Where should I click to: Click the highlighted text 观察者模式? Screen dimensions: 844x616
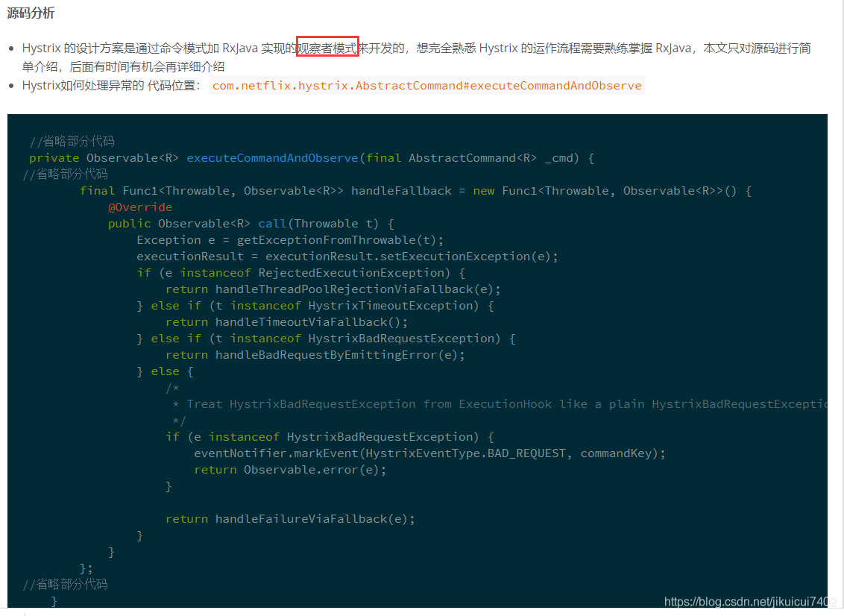coord(327,48)
